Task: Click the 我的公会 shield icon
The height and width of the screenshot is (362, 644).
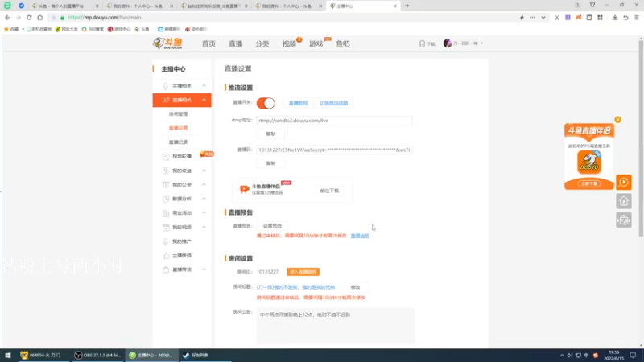Action: (166, 185)
